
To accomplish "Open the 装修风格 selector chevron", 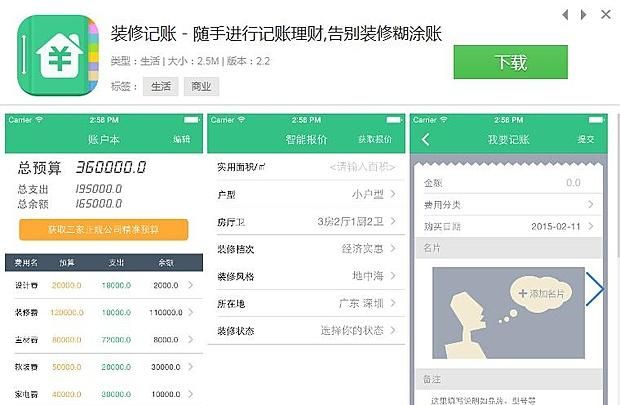I will 393,276.
